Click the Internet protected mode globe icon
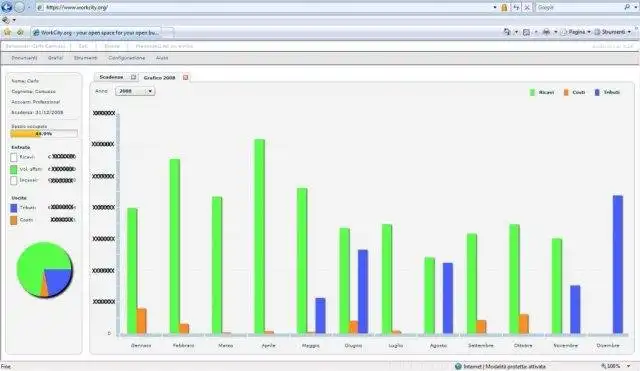The height and width of the screenshot is (371, 640). pyautogui.click(x=458, y=367)
